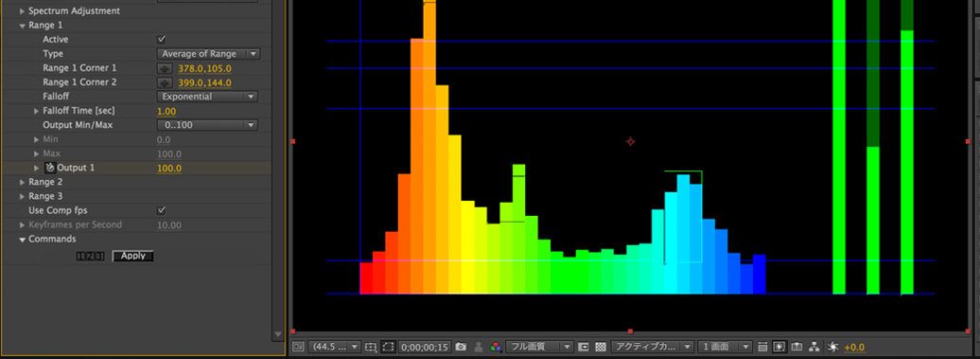Screen dimensions: 980x359
Task: Click the Range 1 Corner 2 crosshair button
Action: [165, 82]
